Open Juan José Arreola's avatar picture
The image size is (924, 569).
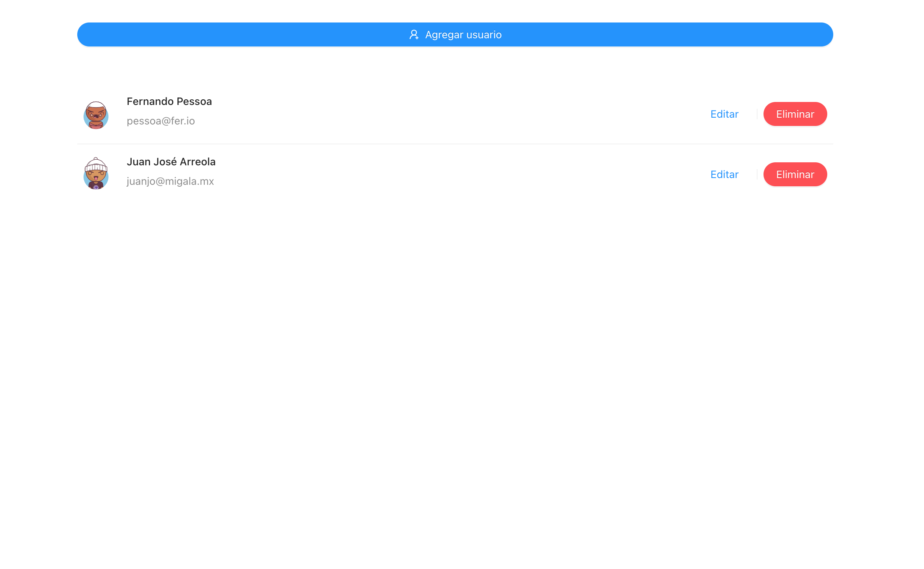pyautogui.click(x=96, y=174)
